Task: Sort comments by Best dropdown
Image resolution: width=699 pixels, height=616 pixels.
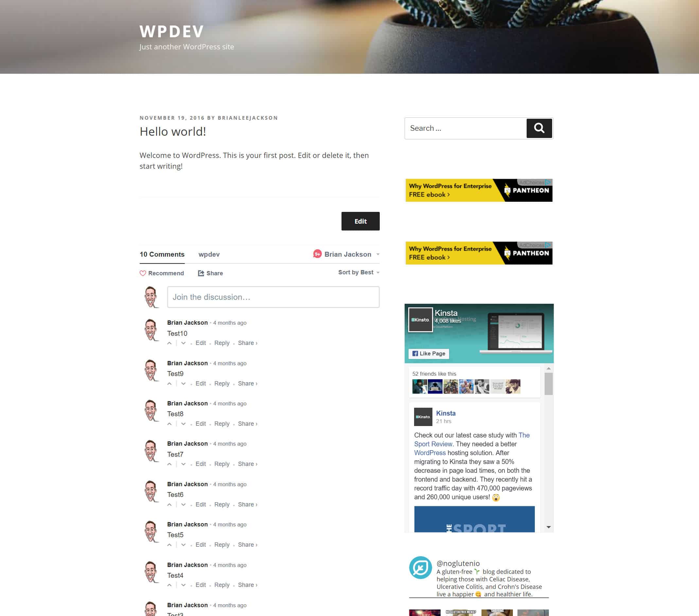Action: tap(358, 272)
